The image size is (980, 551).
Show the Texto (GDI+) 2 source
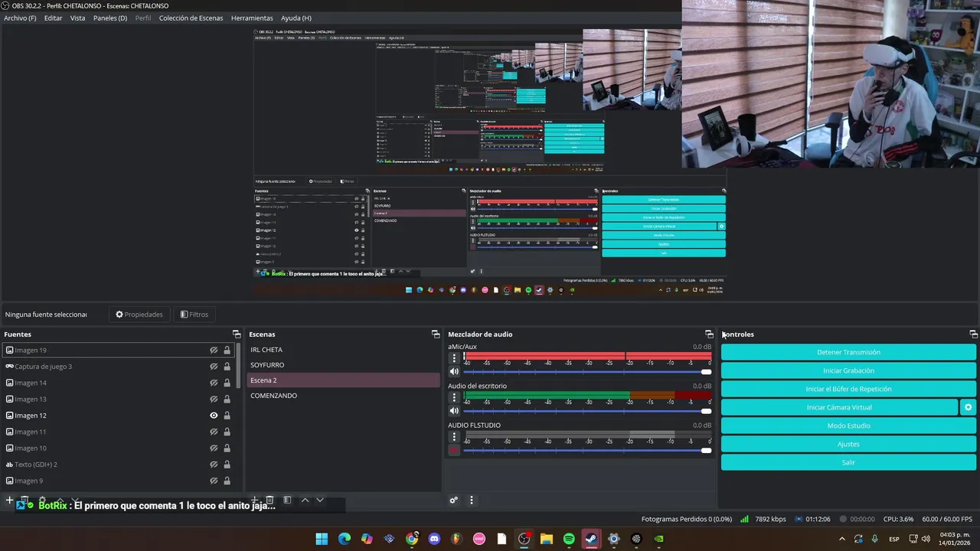214,465
